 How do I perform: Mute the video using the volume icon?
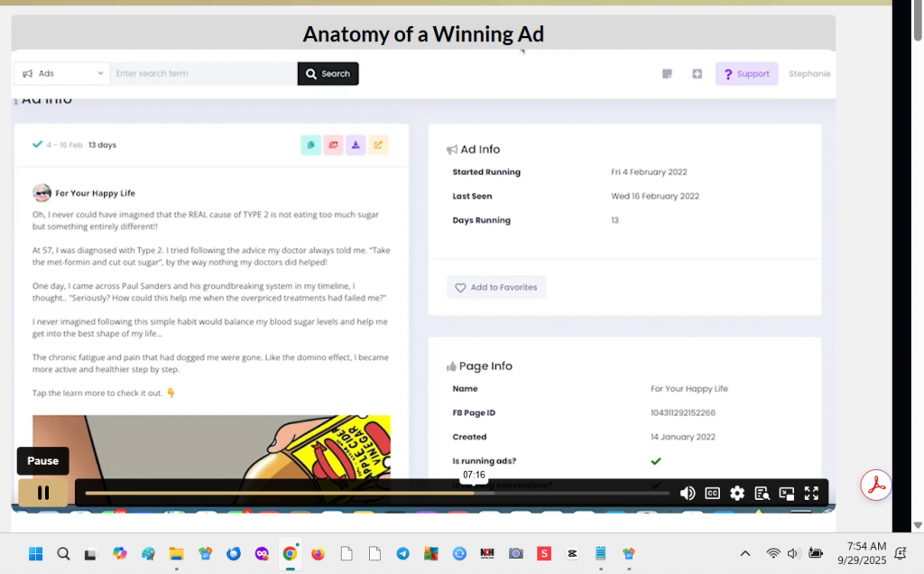tap(688, 493)
